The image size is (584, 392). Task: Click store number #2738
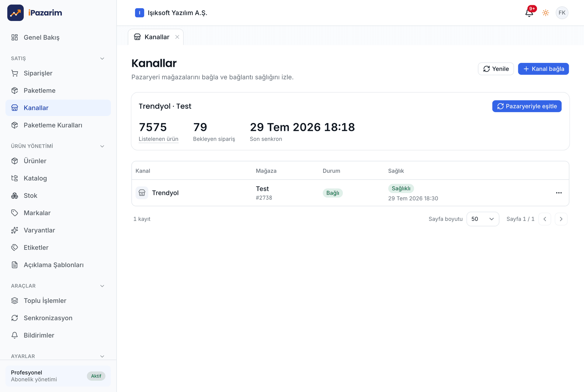pos(264,198)
